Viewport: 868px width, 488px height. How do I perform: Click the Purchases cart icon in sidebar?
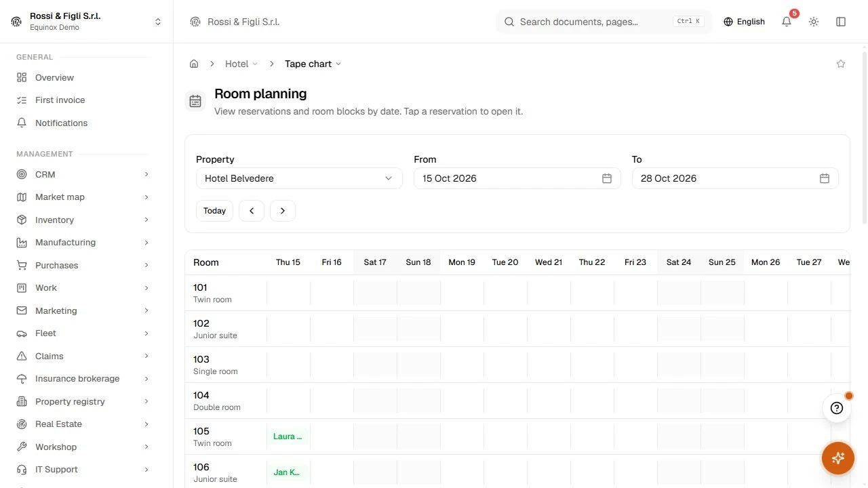[x=22, y=265]
